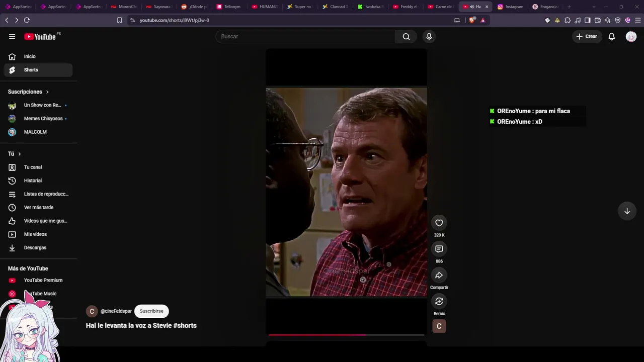Click the #shorts hashtag in the title
The height and width of the screenshot is (362, 644).
[185, 325]
